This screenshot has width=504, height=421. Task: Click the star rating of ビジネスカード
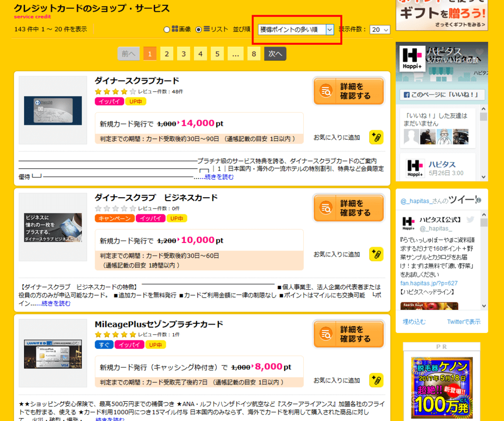[115, 209]
